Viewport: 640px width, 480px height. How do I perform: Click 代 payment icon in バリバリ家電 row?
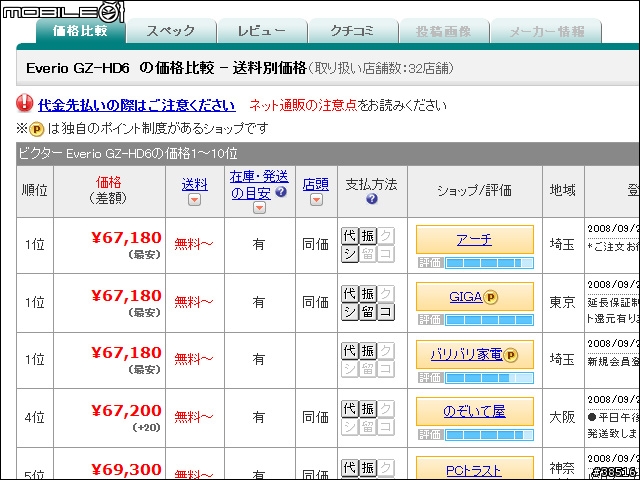click(350, 351)
